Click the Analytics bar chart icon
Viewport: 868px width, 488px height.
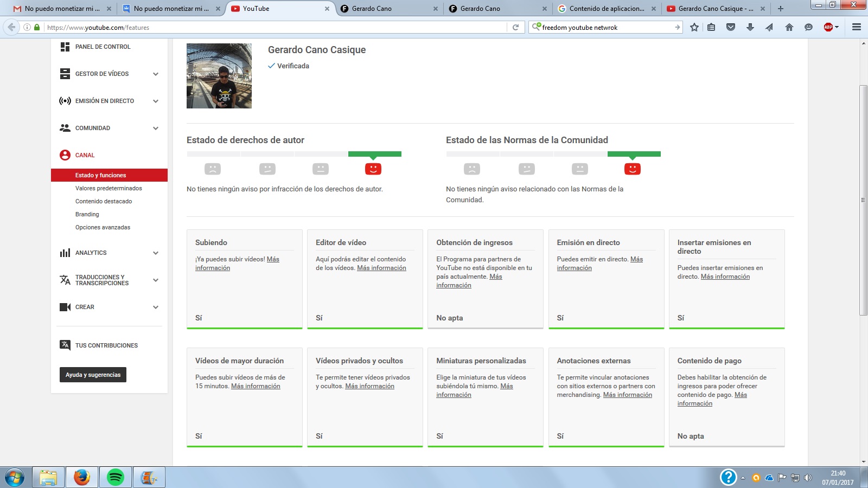[x=65, y=253]
